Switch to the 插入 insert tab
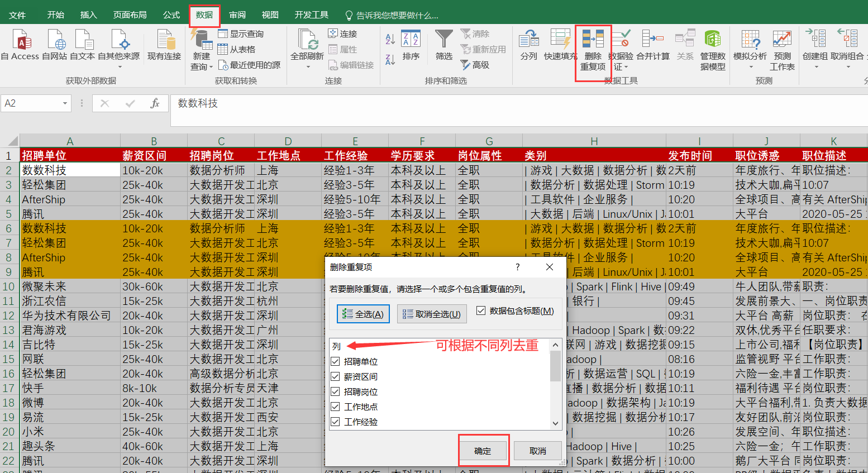This screenshot has height=473, width=868. point(88,15)
